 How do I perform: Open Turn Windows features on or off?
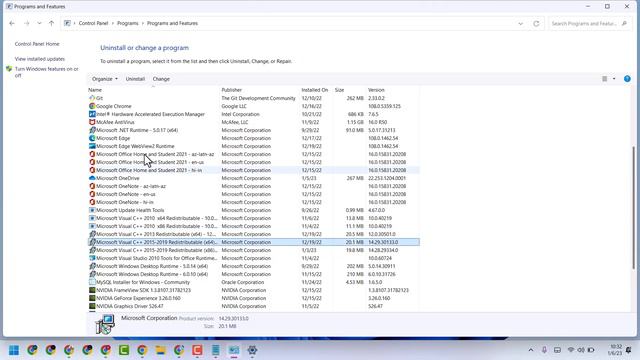coord(47,72)
